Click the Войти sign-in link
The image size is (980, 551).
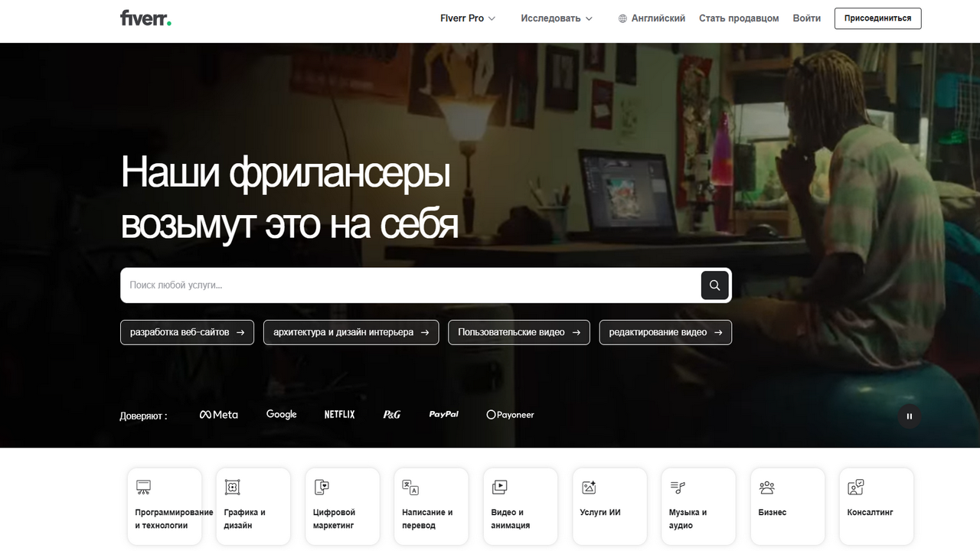point(806,18)
